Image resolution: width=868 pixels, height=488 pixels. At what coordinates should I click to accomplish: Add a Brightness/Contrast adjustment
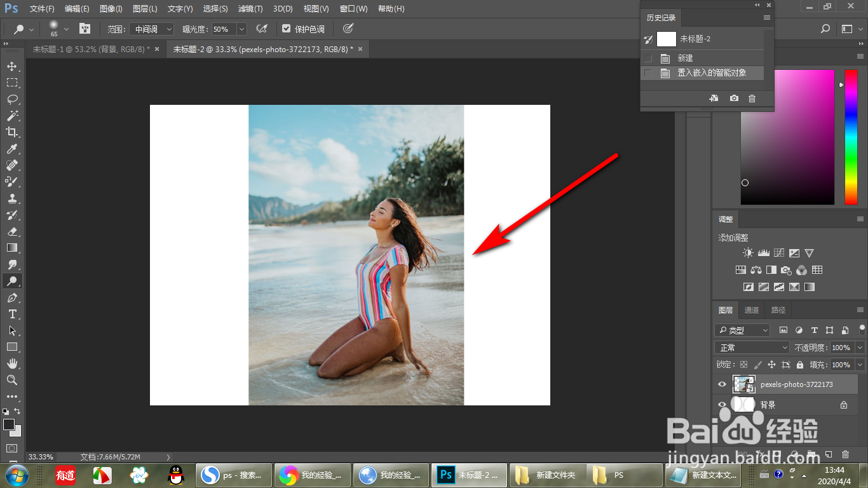click(748, 253)
